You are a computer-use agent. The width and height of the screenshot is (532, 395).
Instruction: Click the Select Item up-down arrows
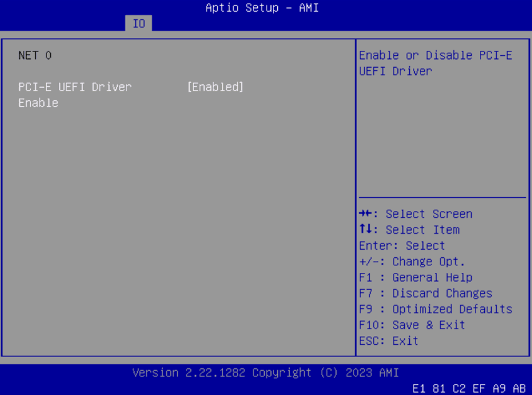point(409,229)
